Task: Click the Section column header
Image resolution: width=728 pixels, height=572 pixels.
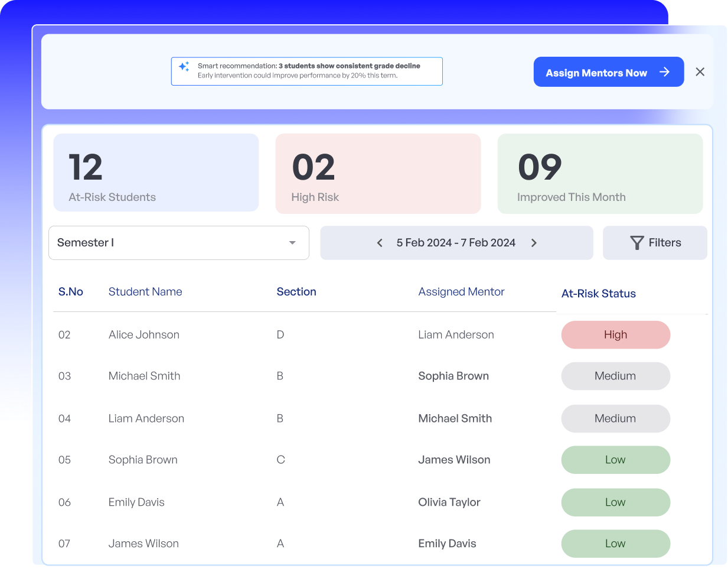Action: (x=296, y=292)
